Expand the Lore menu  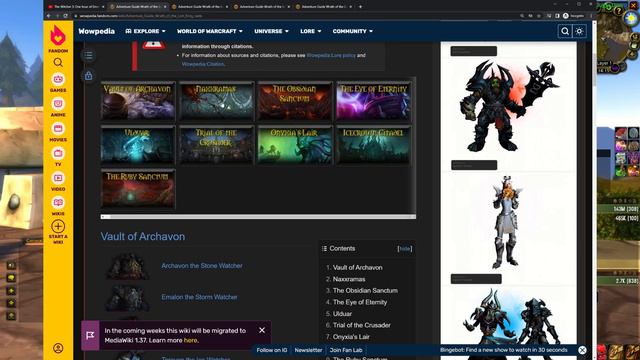click(x=311, y=31)
